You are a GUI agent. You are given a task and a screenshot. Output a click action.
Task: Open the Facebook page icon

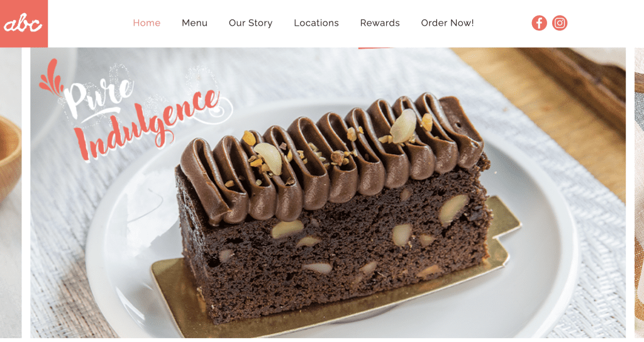(x=539, y=23)
